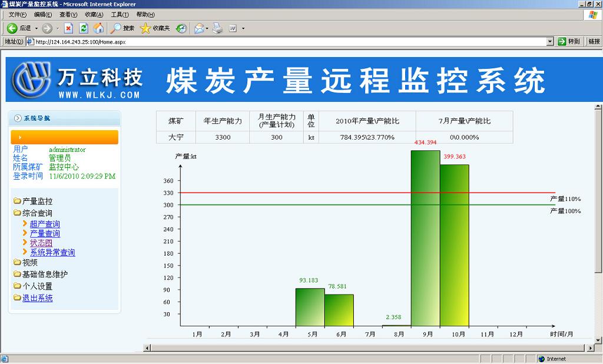The image size is (603, 364).
Task: Collapse the 系统导航 panel chevron
Action: 18,118
